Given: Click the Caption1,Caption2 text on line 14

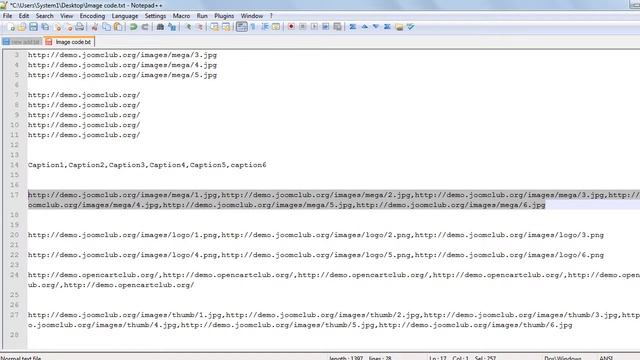Looking at the screenshot, I should [x=147, y=165].
